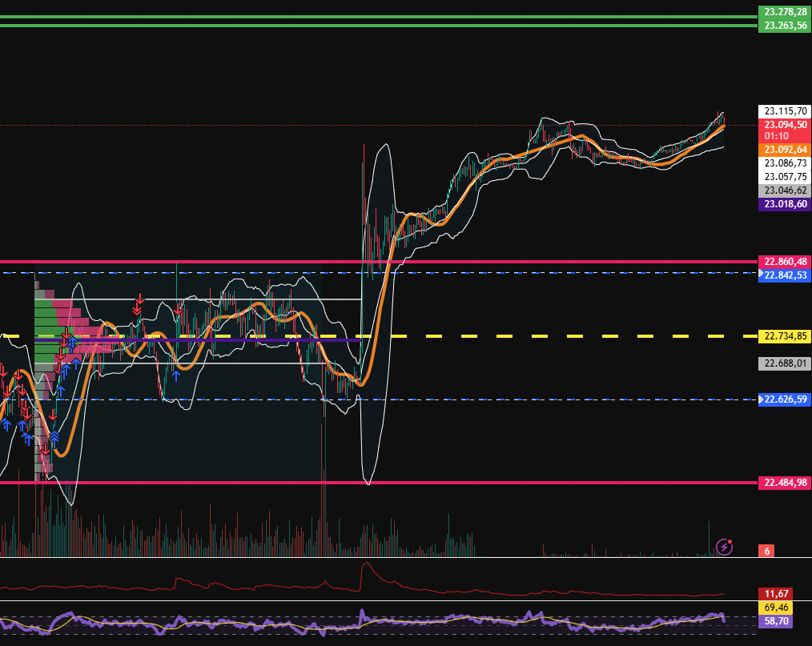812x646 pixels.
Task: Select the yellow 69,46 oscillator value label
Action: (x=774, y=608)
